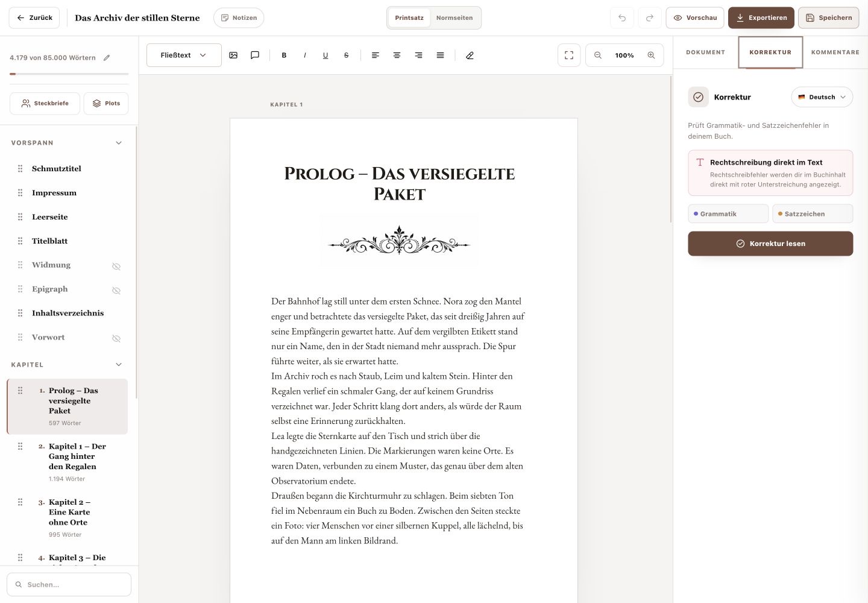Click drag handle next to Schmutztitel
868x603 pixels.
pos(20,169)
